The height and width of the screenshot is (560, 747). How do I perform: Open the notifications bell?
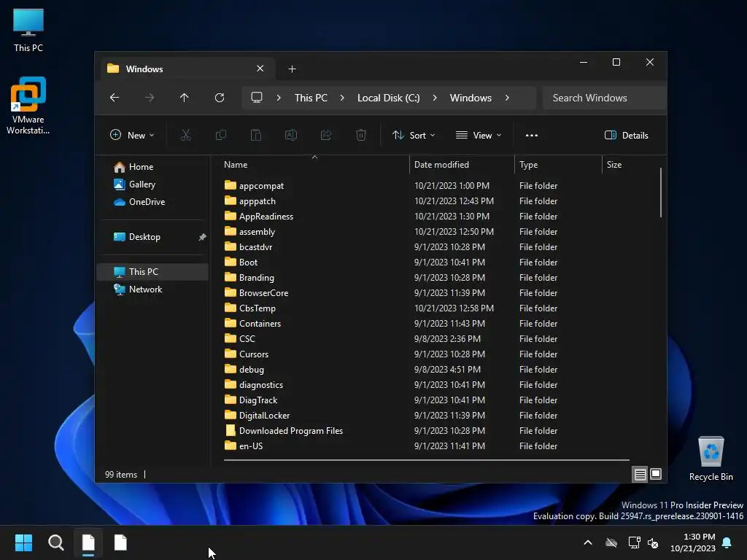[x=727, y=542]
